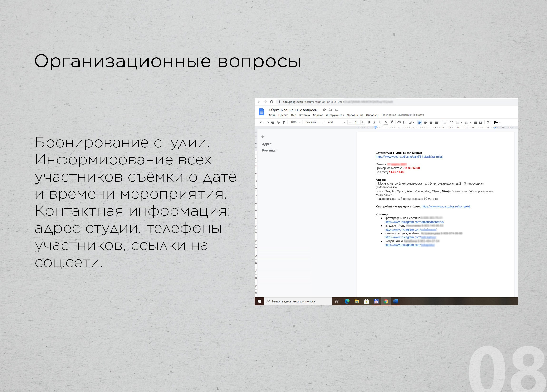
Task: Open the Вставка menu
Action: coord(304,115)
